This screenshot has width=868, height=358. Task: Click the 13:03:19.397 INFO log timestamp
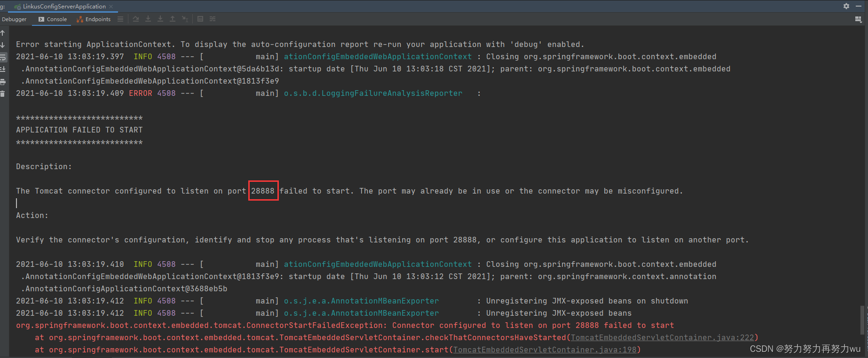(70, 56)
